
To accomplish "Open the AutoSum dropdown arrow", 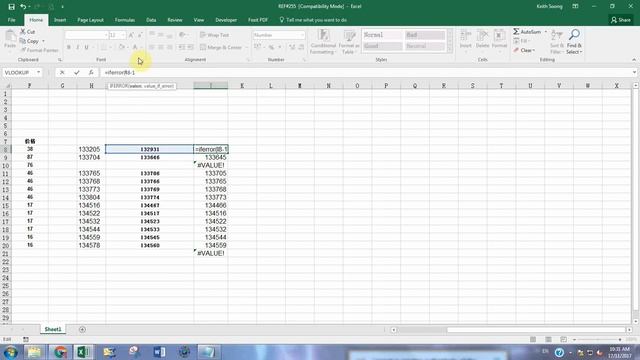I will pyautogui.click(x=546, y=31).
